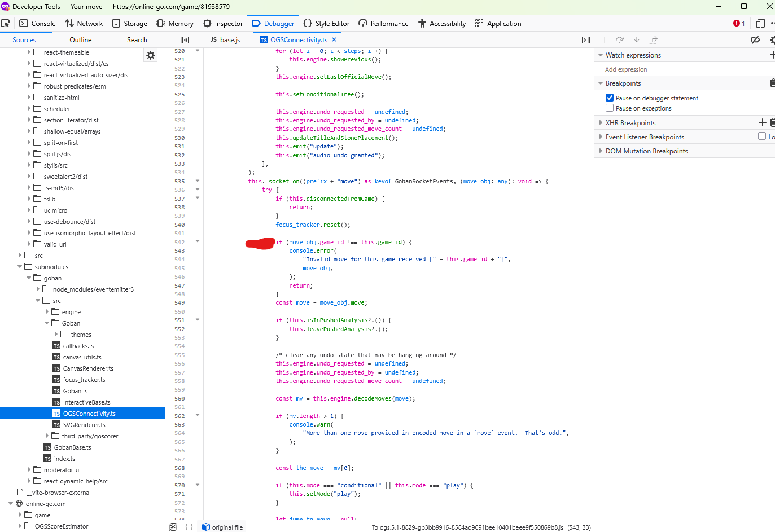Click the red error count badge
This screenshot has height=532, width=775.
point(739,23)
